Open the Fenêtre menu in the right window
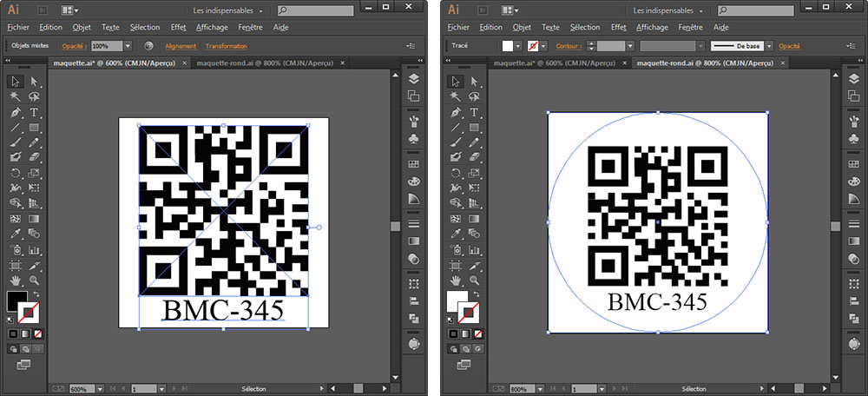Viewport: 868px width, 396px height. coord(691,27)
